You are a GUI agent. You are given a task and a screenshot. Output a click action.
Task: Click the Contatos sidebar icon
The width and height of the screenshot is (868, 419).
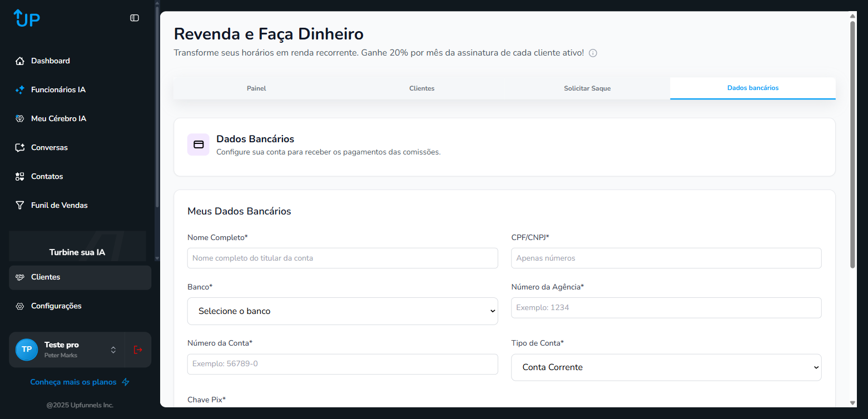coord(20,177)
